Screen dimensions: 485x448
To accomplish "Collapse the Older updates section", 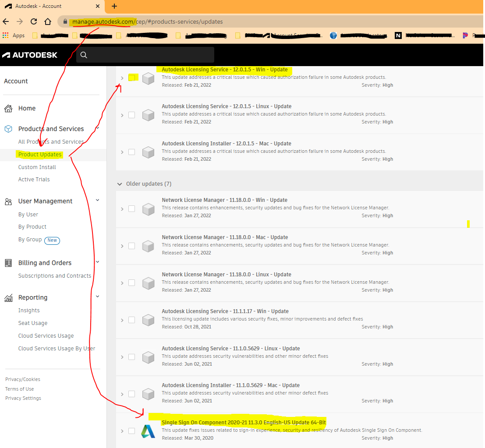I will pyautogui.click(x=120, y=184).
